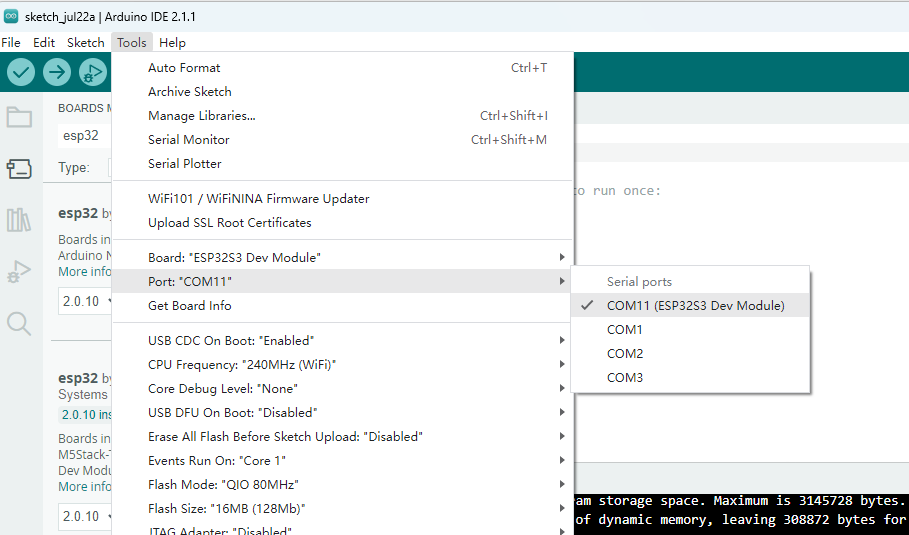Viewport: 909px width, 535px height.
Task: Click the second esp32 board package title
Action: [78, 378]
